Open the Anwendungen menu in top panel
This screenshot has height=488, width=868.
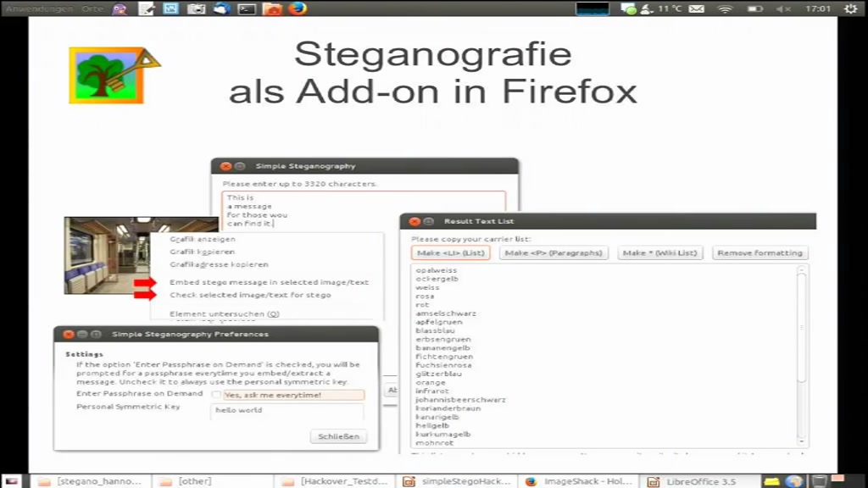(39, 8)
